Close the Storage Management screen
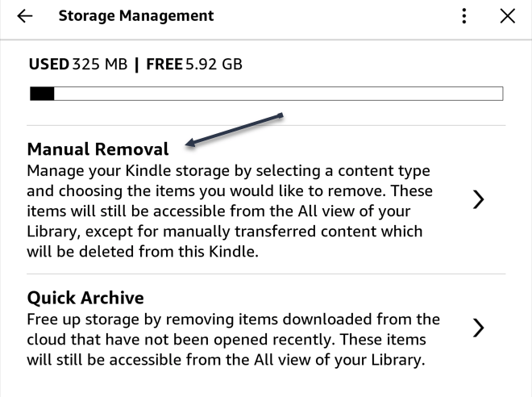Screen dimensions: 532x397 [506, 16]
